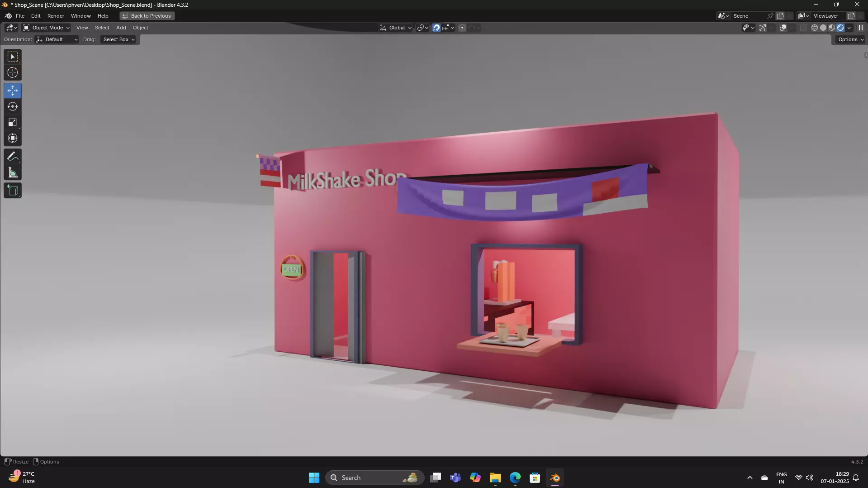Pause viewport render preview
The image size is (868, 488).
(x=861, y=28)
